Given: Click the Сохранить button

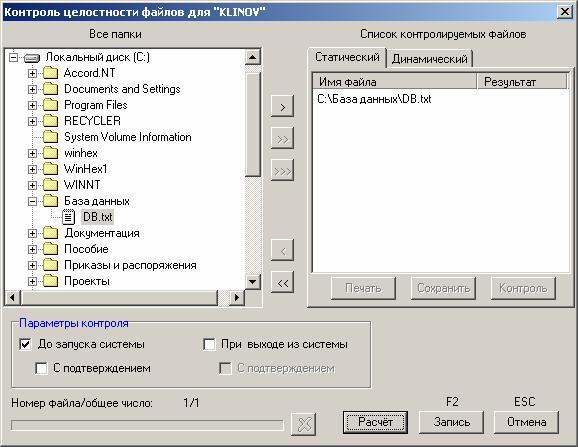Looking at the screenshot, I should point(443,288).
